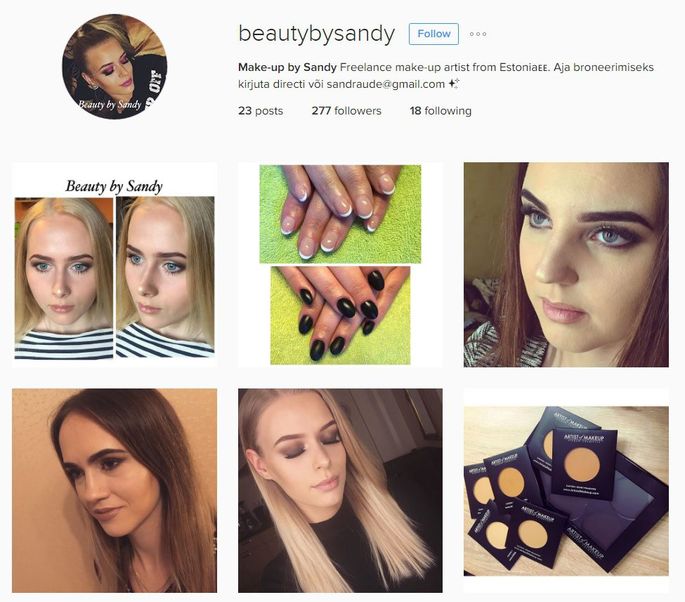
Task: View the 277 followers list
Action: pos(346,111)
